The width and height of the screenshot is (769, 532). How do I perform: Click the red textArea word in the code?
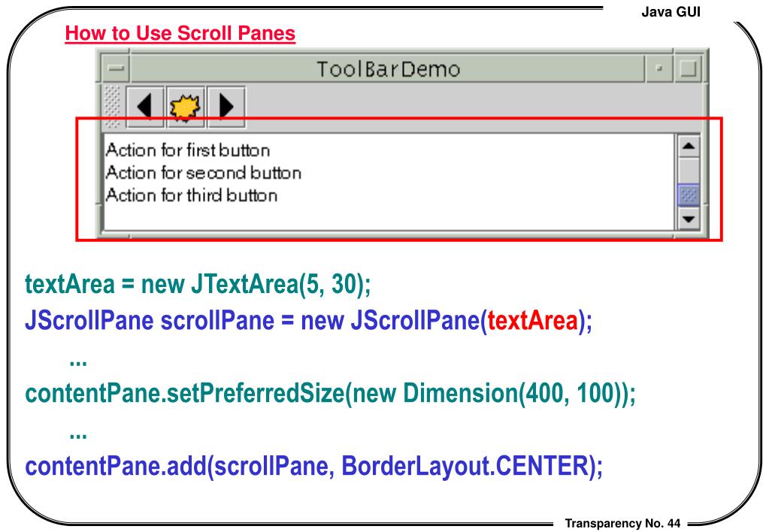click(x=533, y=321)
